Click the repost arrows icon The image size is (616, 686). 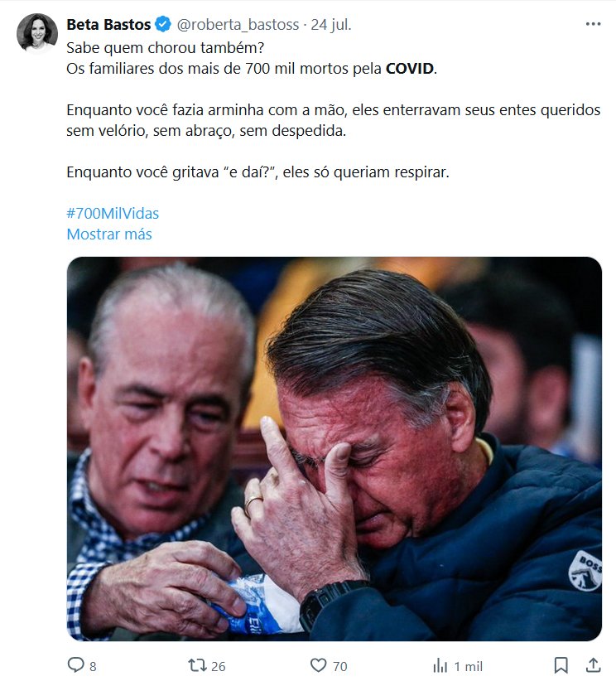click(x=197, y=665)
